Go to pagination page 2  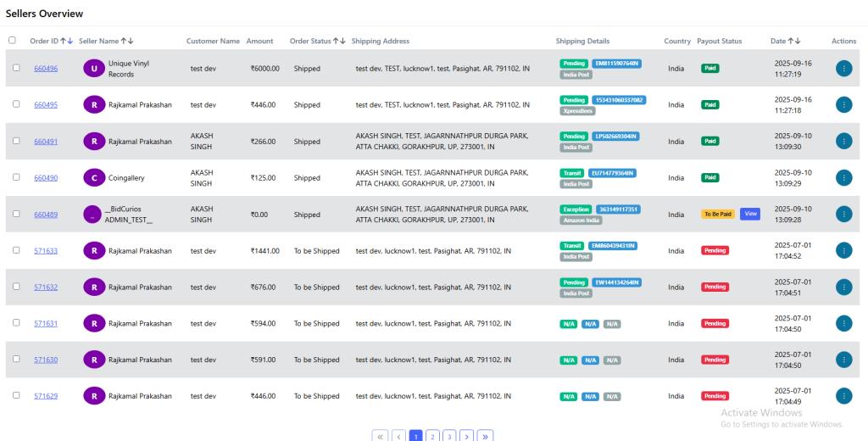click(x=432, y=436)
